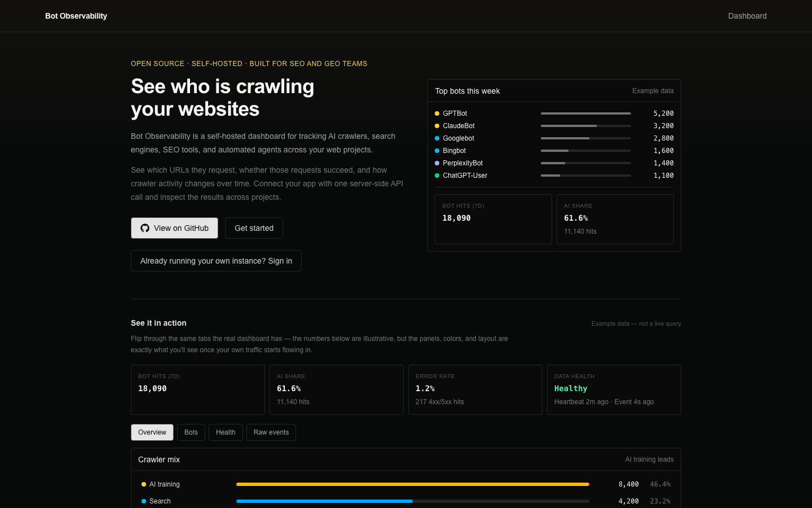Click the Error Rate stat card
The image size is (812, 508).
coord(475,389)
